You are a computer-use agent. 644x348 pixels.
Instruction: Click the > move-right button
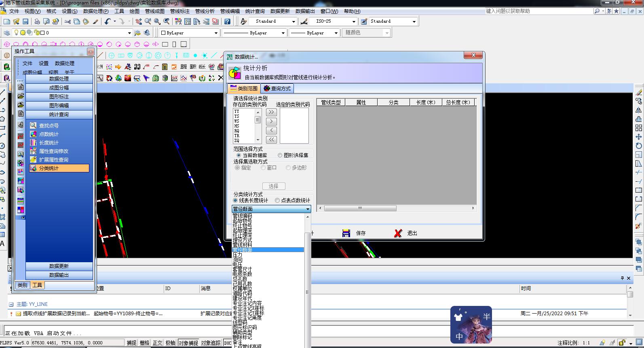(x=271, y=121)
